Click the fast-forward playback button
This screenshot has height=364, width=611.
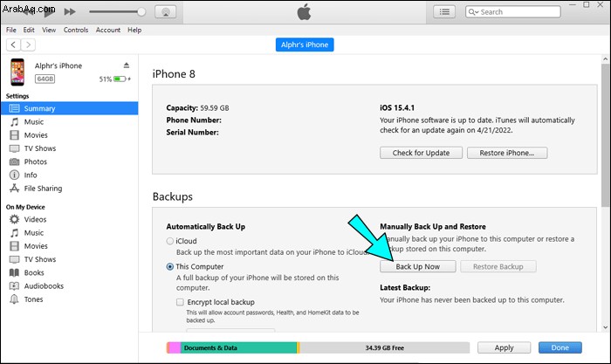click(70, 11)
